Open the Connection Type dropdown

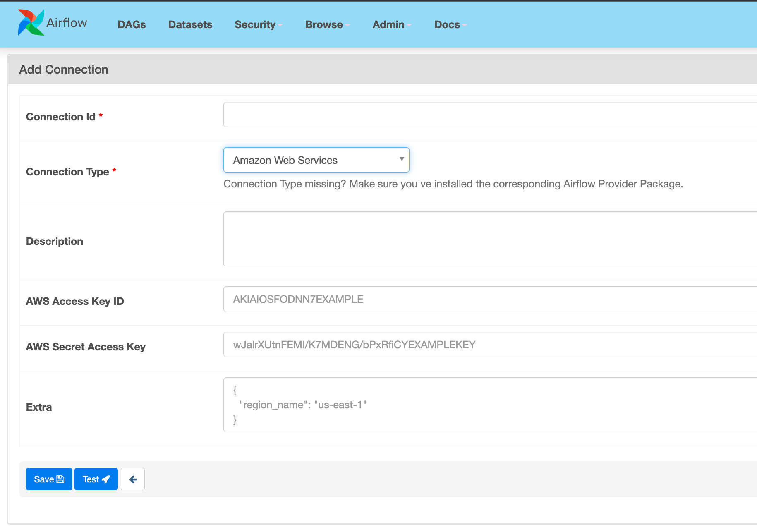point(316,160)
